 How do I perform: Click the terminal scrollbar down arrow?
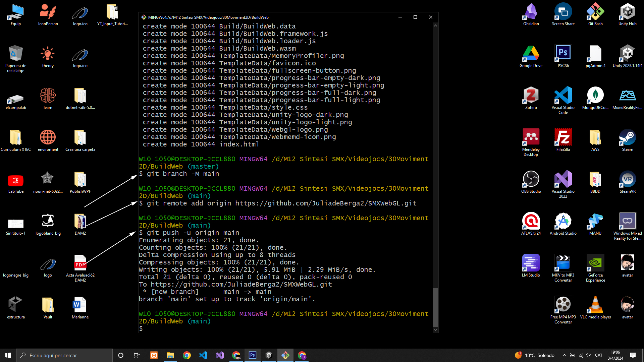coord(435,330)
